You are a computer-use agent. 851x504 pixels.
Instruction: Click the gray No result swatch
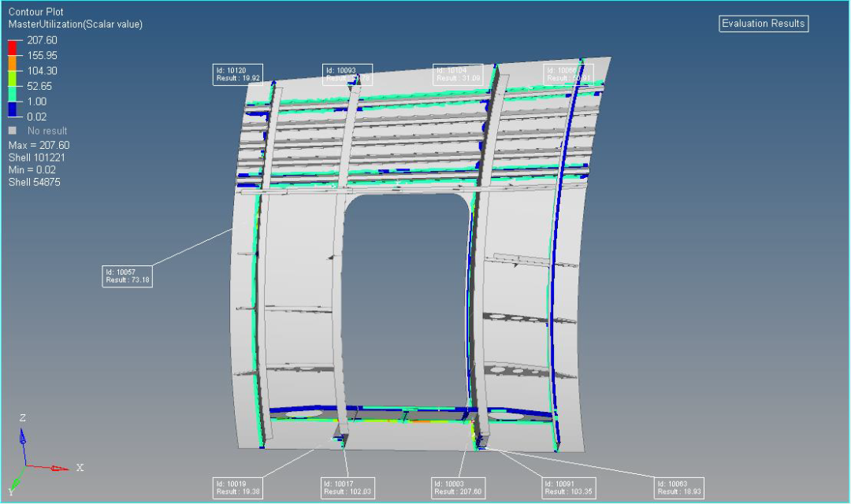coord(13,131)
